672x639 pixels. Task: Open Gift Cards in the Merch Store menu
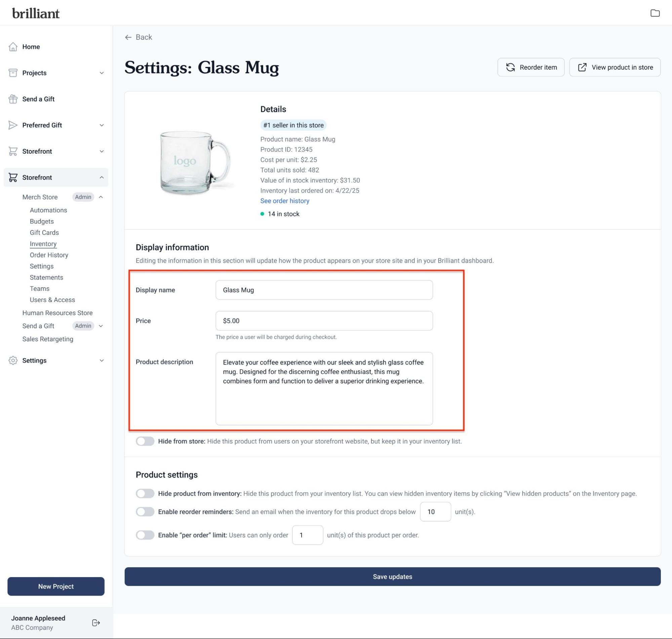click(x=44, y=232)
